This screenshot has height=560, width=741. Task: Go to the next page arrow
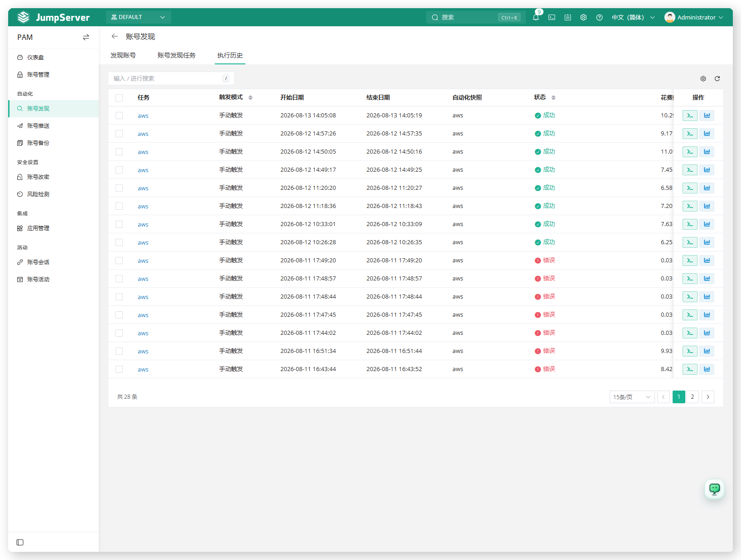708,397
